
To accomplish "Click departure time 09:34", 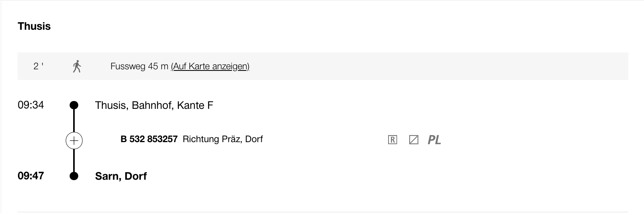I will tap(31, 105).
